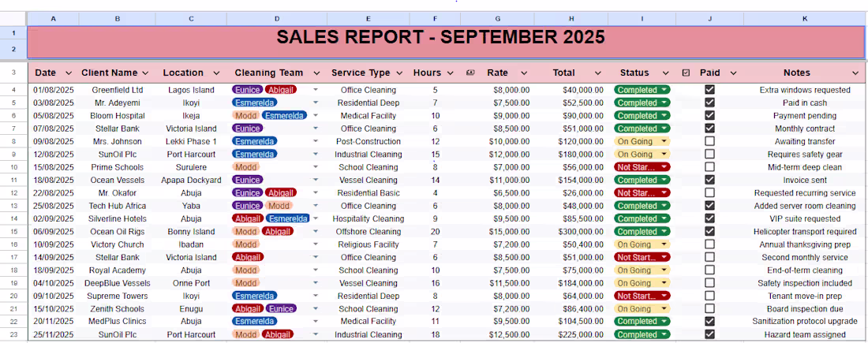868x343 pixels.
Task: Select column D header
Action: (x=277, y=18)
